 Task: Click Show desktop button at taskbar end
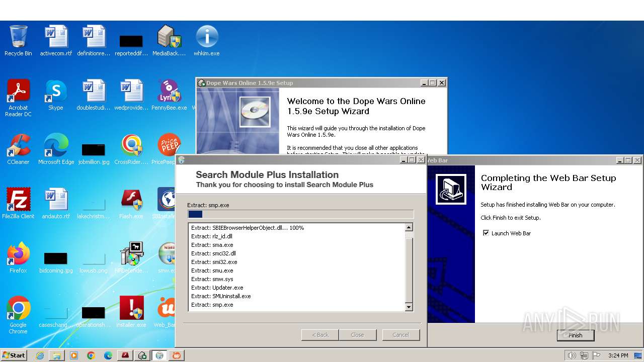[x=639, y=355]
